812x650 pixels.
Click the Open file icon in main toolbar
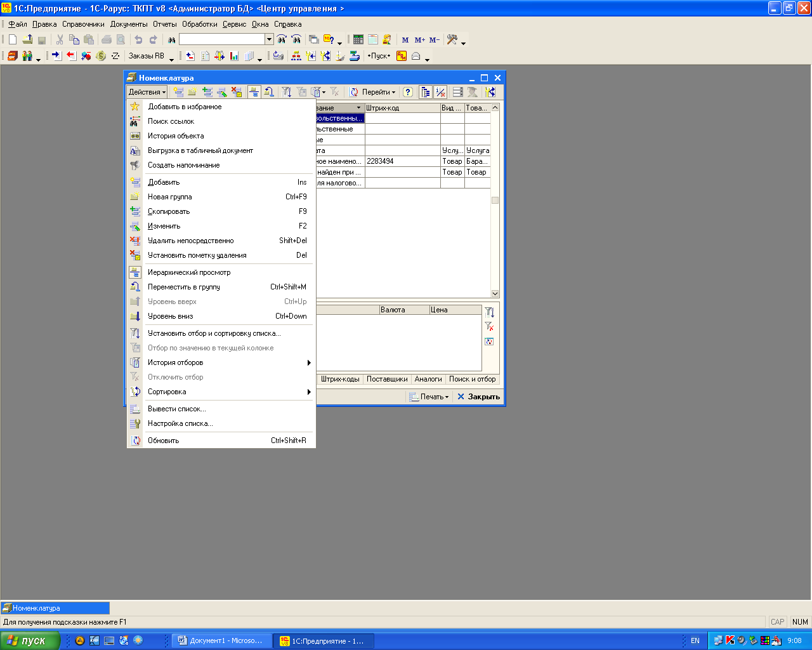27,39
